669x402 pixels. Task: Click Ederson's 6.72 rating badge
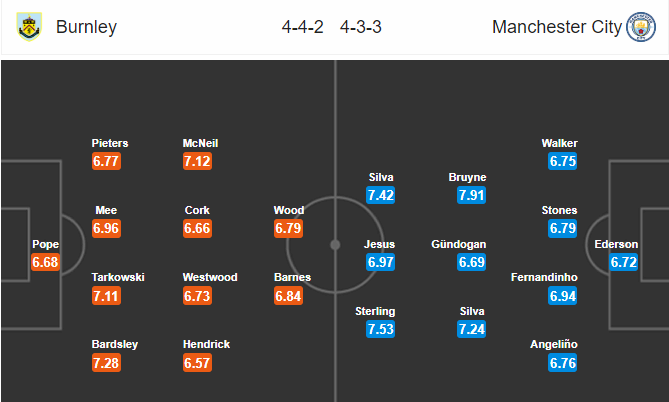(x=624, y=262)
